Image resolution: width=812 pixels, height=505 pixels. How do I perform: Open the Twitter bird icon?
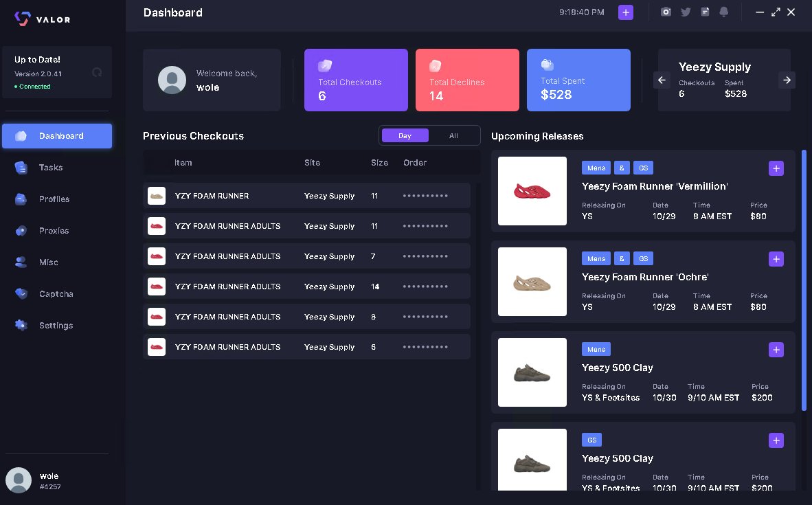tap(686, 12)
